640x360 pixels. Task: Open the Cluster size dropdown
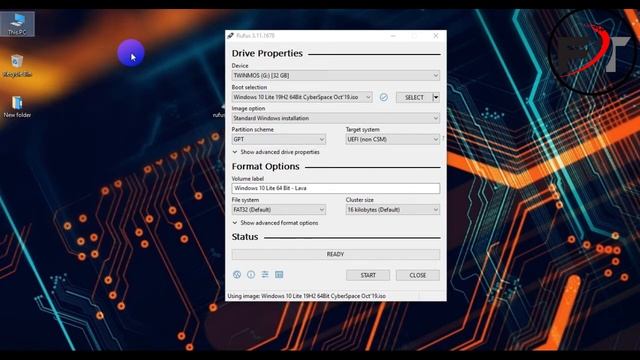pyautogui.click(x=393, y=210)
